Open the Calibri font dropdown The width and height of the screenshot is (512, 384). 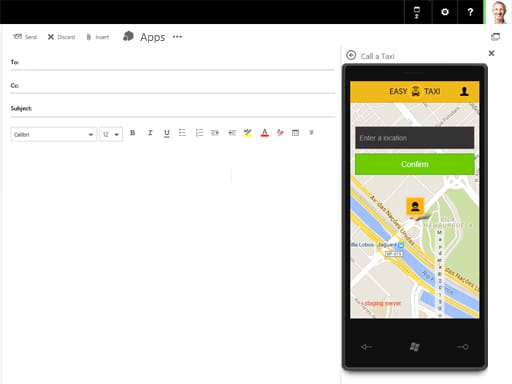54,134
